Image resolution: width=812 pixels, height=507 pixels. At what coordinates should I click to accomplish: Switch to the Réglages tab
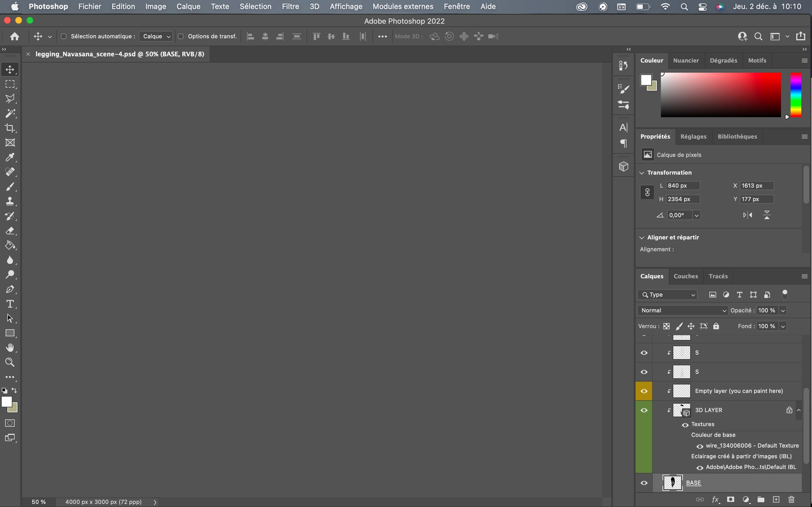pos(693,137)
